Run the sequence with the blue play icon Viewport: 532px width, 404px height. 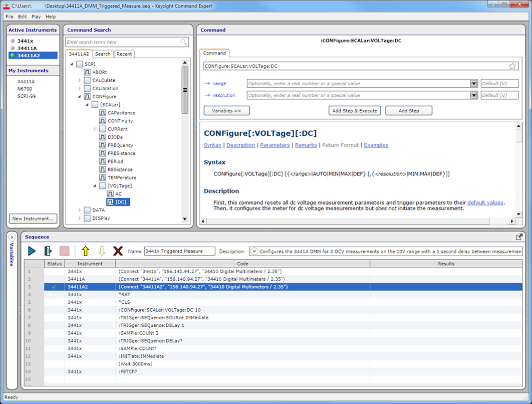[32, 251]
